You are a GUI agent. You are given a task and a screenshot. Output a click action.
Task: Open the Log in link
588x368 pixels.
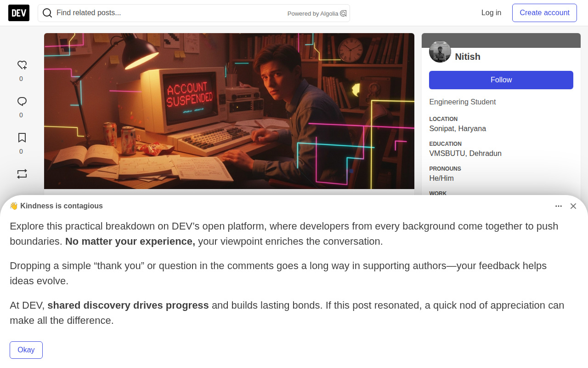pyautogui.click(x=491, y=13)
